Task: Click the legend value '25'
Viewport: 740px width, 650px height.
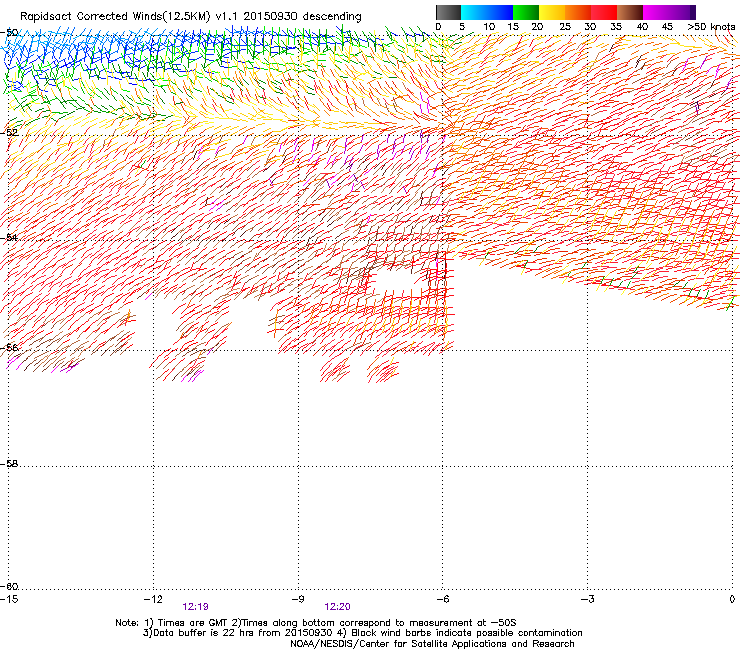Action: click(565, 27)
